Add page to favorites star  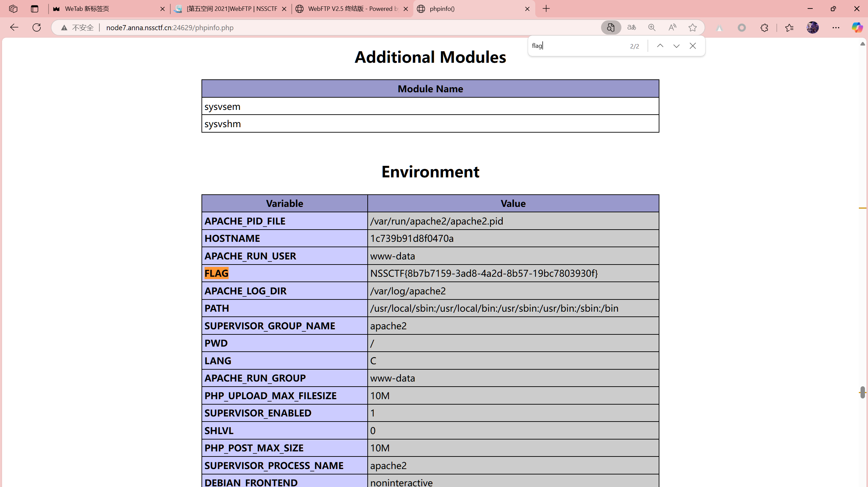[x=692, y=27]
